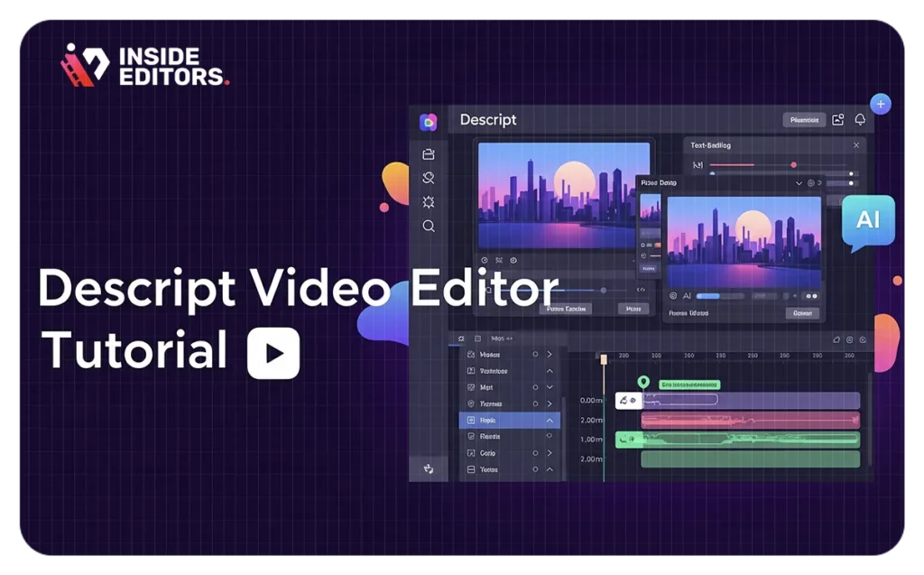Screen dimensions: 924x575
Task: Click the image share icon beside the bell
Action: (x=838, y=120)
